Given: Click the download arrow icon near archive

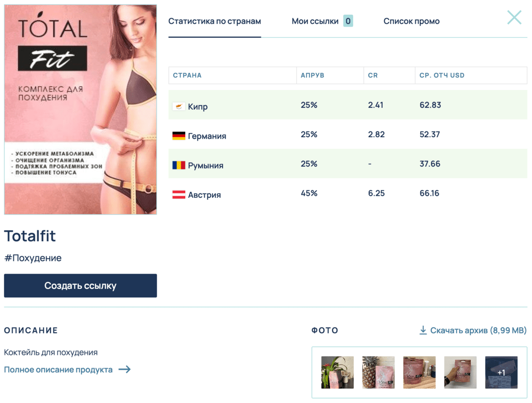Looking at the screenshot, I should click(x=423, y=330).
